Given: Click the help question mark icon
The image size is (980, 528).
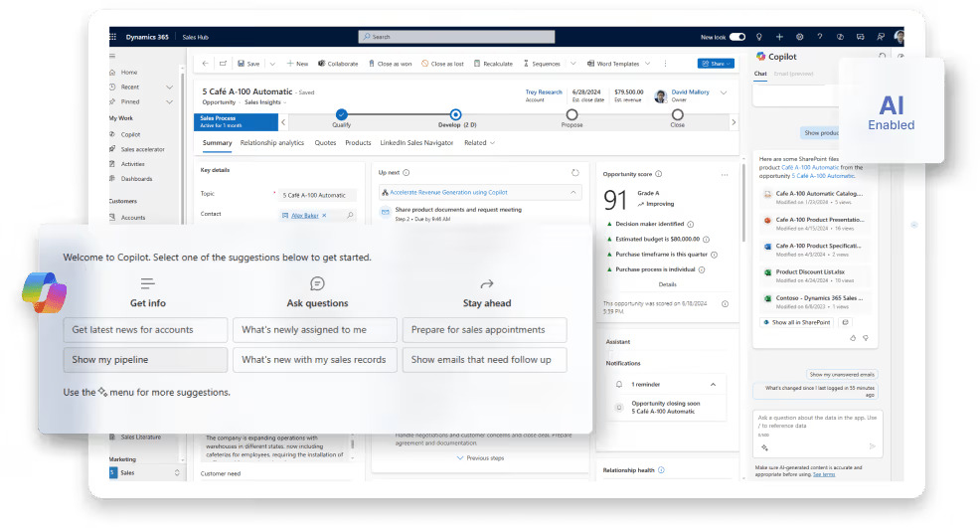Looking at the screenshot, I should (819, 37).
